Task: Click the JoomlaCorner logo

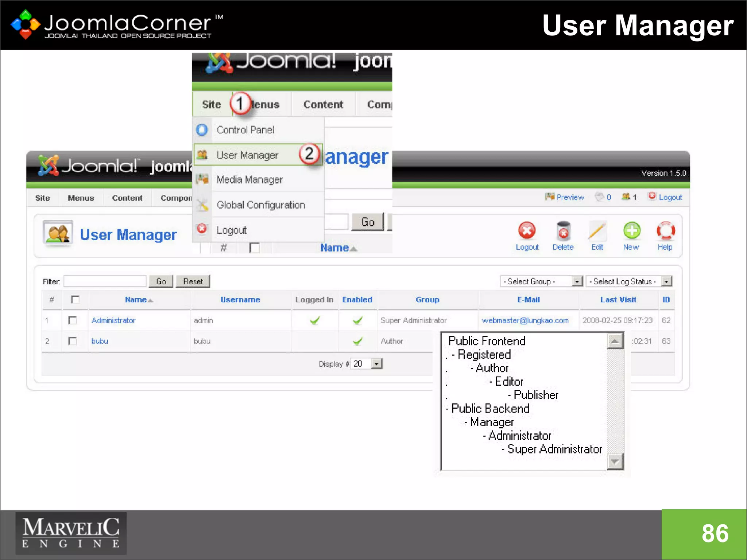Action: (x=117, y=25)
